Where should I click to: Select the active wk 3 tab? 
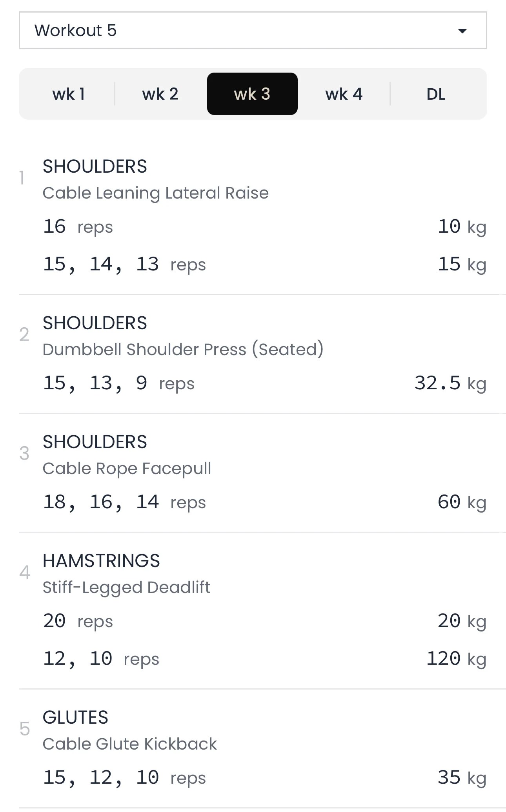pyautogui.click(x=252, y=94)
